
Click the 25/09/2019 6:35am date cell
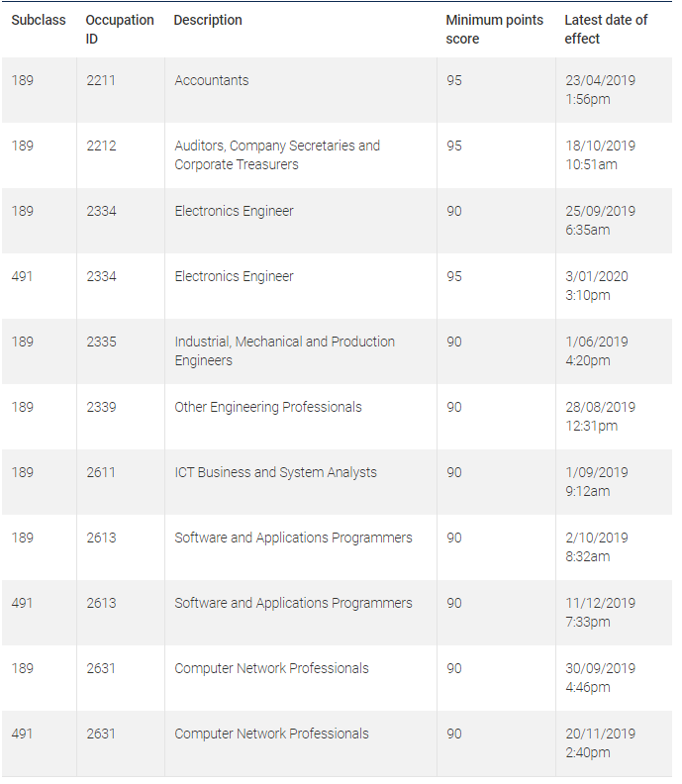[x=600, y=220]
